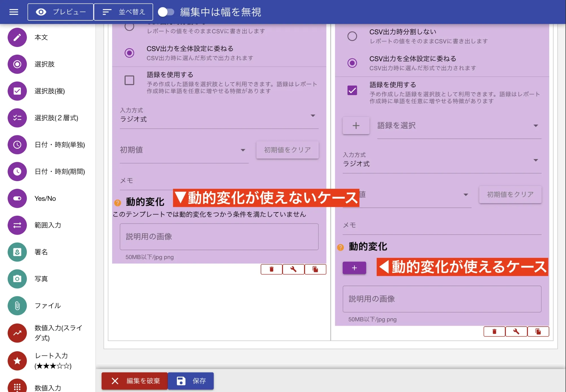Image resolution: width=566 pixels, height=392 pixels.
Task: Open the hamburger navigation menu
Action: [x=13, y=12]
